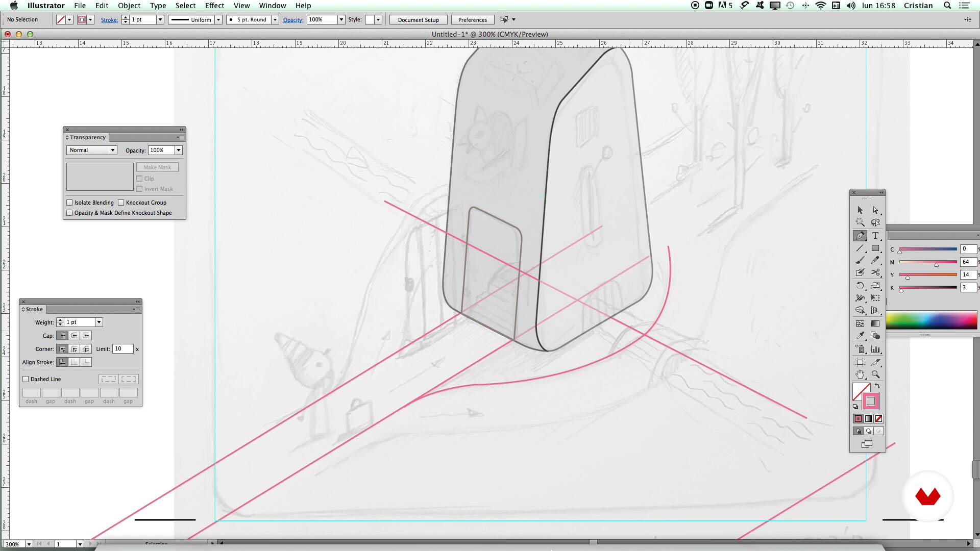Open the Normal blending mode dropdown

point(92,150)
